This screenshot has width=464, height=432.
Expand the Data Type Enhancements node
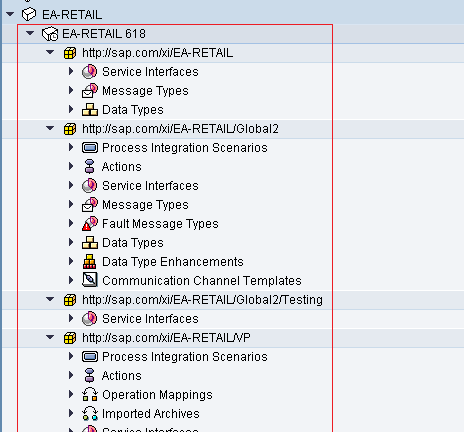[71, 261]
